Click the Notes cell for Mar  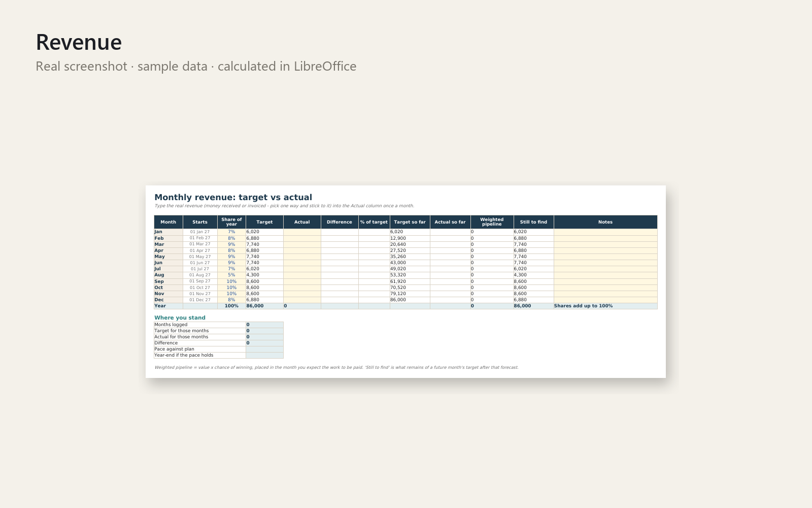tap(605, 244)
